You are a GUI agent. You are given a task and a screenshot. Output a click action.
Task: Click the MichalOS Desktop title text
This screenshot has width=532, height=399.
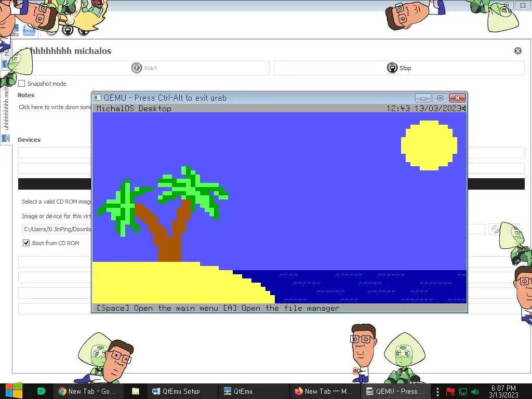134,109
